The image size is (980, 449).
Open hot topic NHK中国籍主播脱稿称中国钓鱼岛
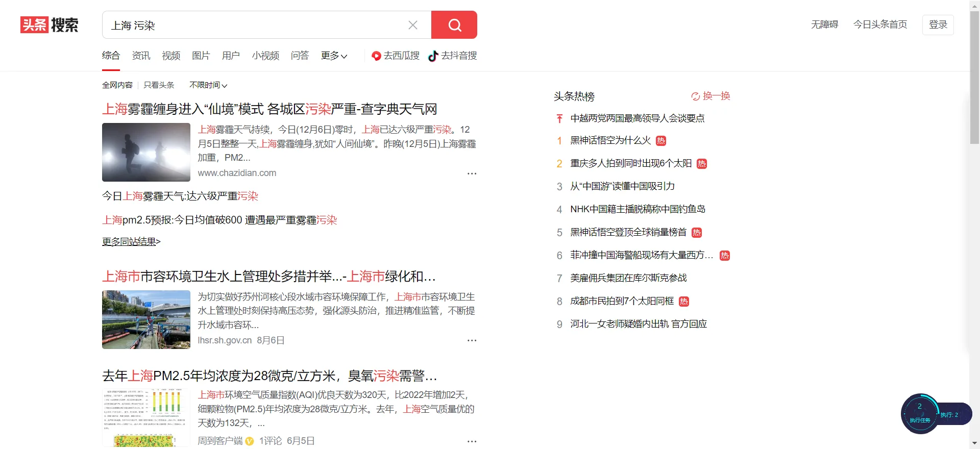click(x=638, y=210)
